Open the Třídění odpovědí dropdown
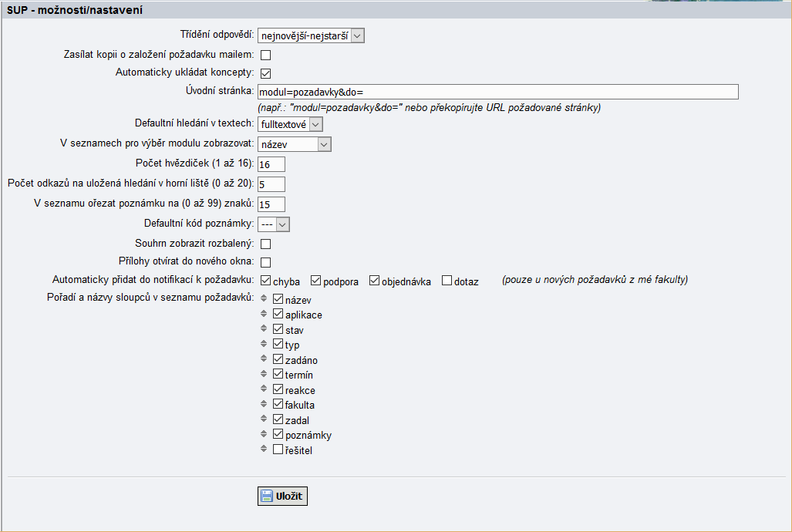This screenshot has width=792, height=532. [311, 35]
